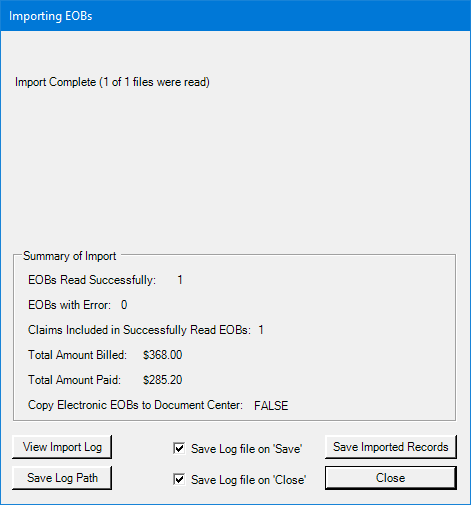Select the Import Complete status message

pyautogui.click(x=112, y=82)
